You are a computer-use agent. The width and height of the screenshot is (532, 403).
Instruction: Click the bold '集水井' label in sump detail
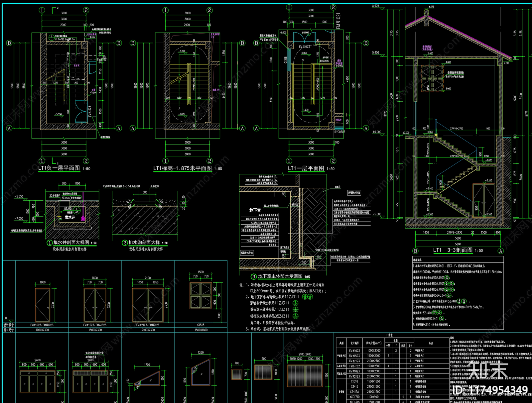pyautogui.click(x=70, y=217)
